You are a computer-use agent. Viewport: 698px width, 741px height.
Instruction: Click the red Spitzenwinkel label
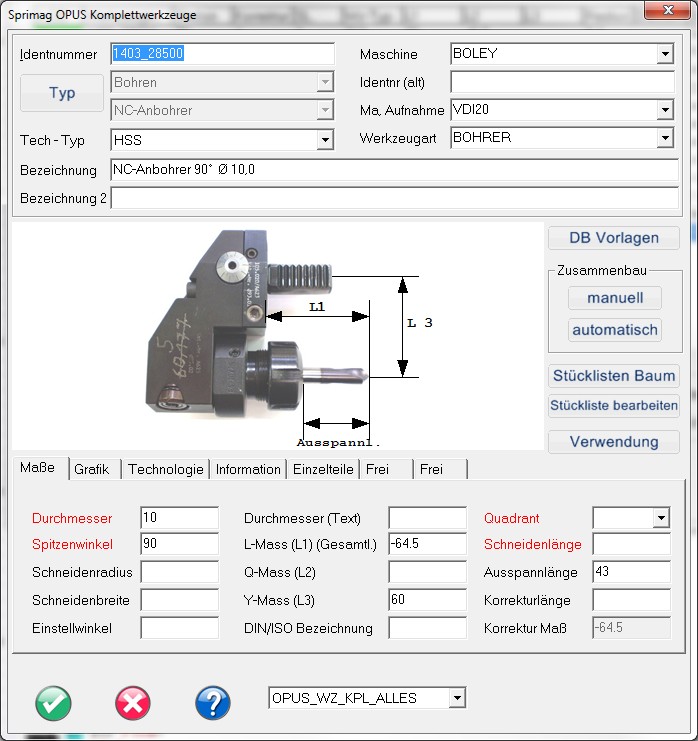72,544
